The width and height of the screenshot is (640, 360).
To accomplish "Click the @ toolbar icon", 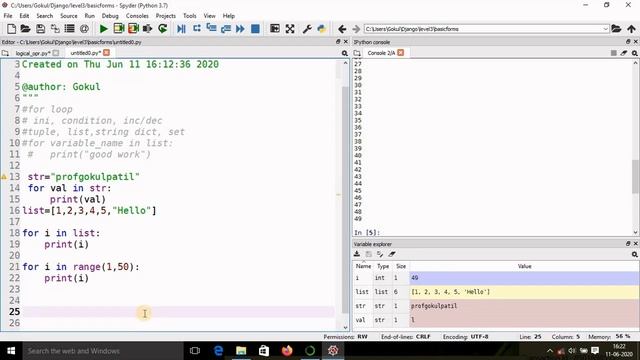I will [84, 29].
